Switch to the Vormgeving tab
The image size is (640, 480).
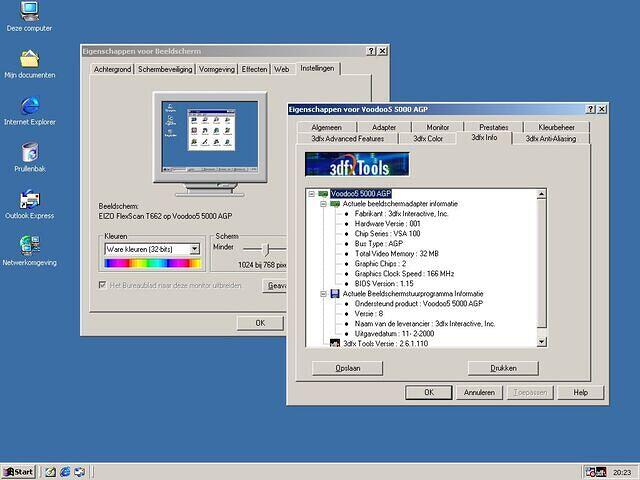pos(217,69)
